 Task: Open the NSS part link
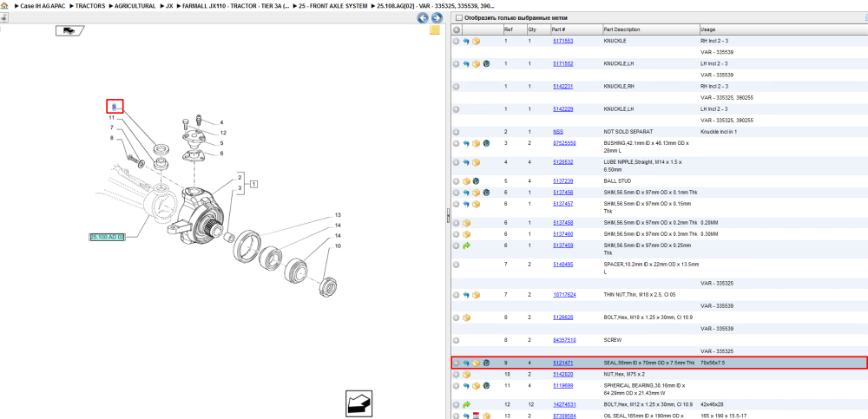pos(558,132)
